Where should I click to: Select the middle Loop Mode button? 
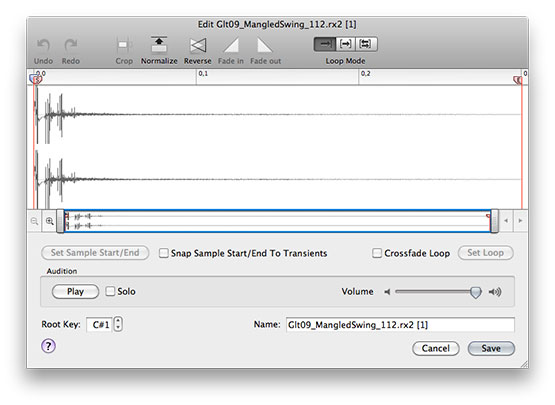tap(345, 44)
